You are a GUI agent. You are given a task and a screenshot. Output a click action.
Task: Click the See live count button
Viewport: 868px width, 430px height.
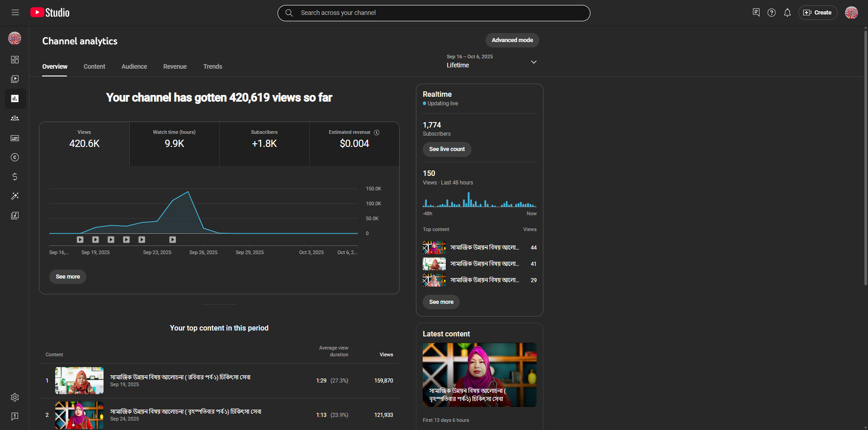(x=447, y=149)
